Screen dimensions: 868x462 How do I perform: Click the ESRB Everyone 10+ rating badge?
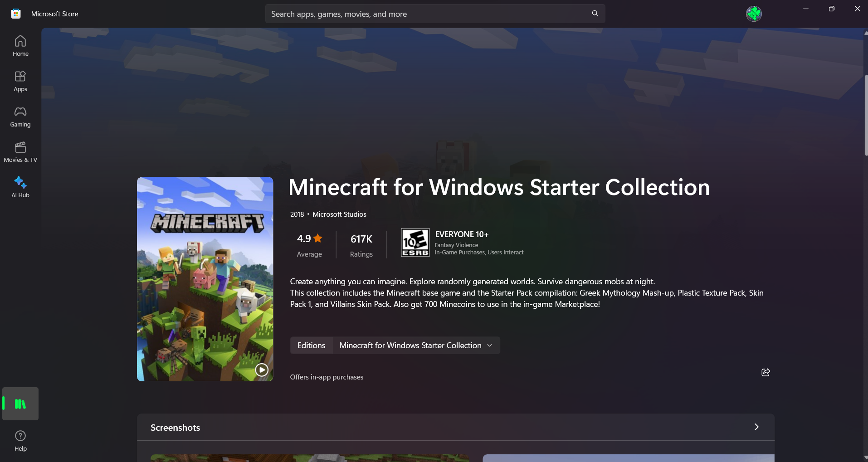point(415,243)
